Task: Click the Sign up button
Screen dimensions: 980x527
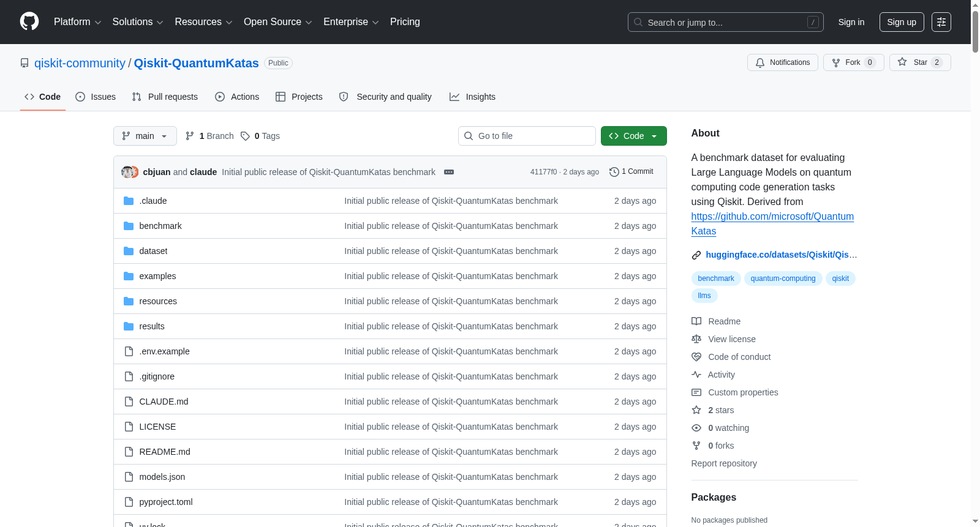Action: point(902,22)
